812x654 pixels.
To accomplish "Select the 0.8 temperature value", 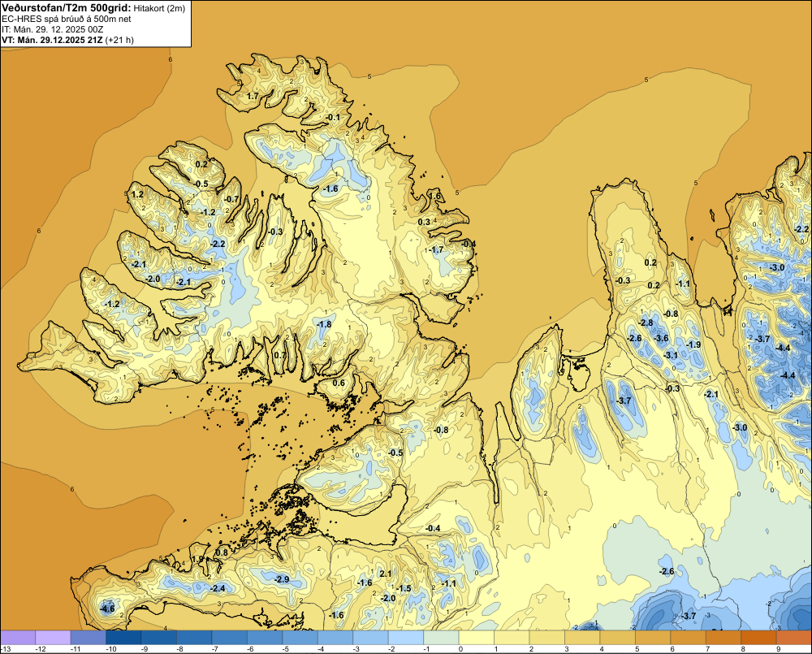I will 221,552.
